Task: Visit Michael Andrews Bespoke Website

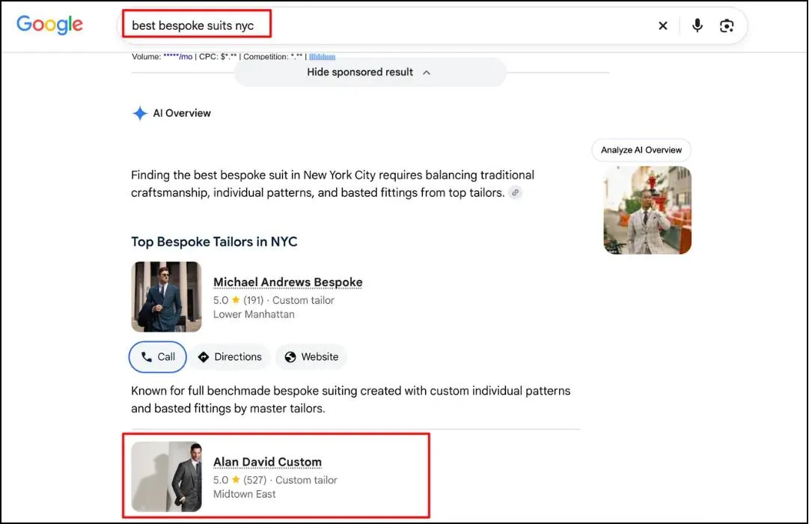Action: click(x=311, y=357)
